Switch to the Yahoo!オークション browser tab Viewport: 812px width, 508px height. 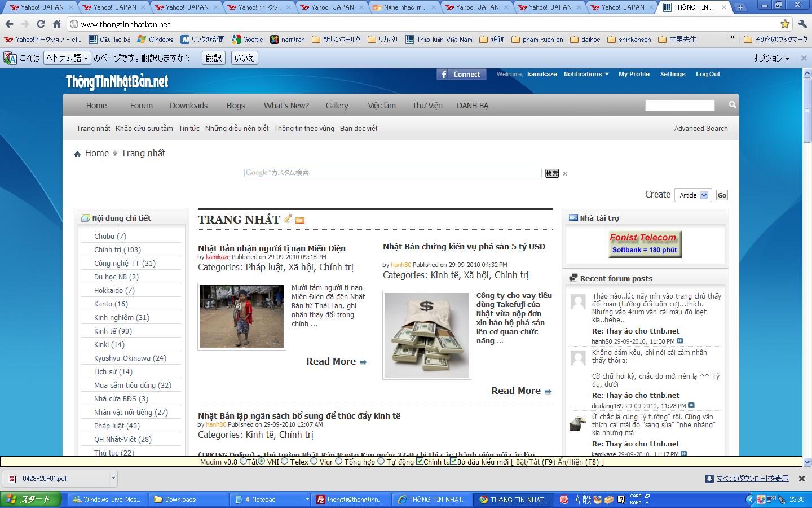click(259, 7)
